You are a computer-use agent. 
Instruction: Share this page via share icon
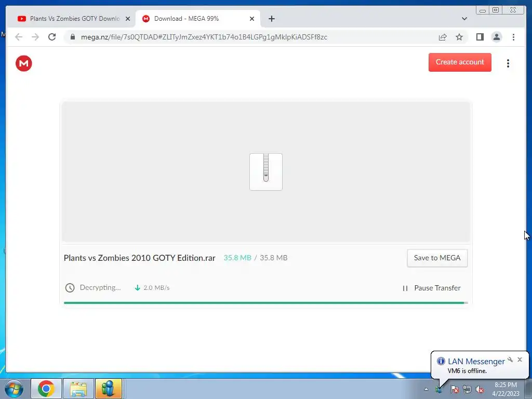[x=443, y=37]
